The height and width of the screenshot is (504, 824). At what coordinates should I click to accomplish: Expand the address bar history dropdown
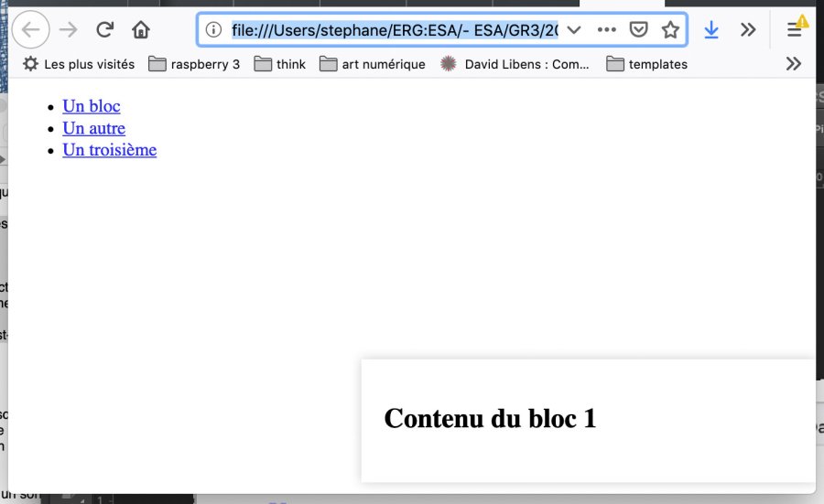point(574,29)
